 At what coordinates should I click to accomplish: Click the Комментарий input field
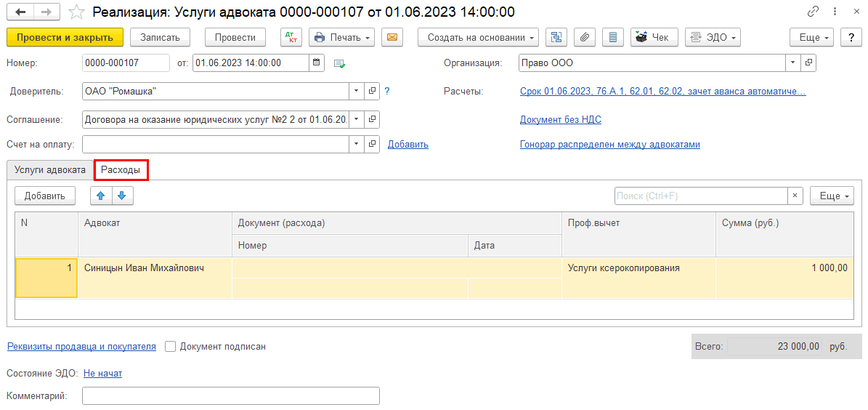pos(230,396)
